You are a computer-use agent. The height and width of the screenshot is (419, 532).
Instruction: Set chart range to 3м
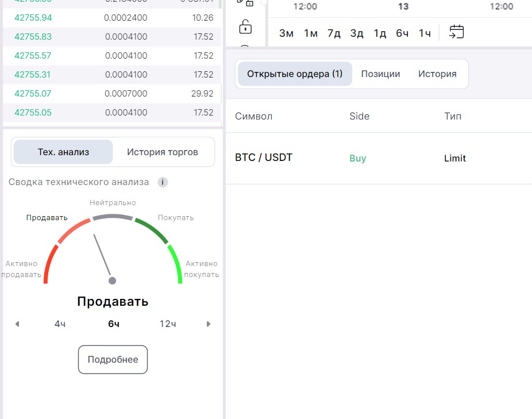point(286,33)
